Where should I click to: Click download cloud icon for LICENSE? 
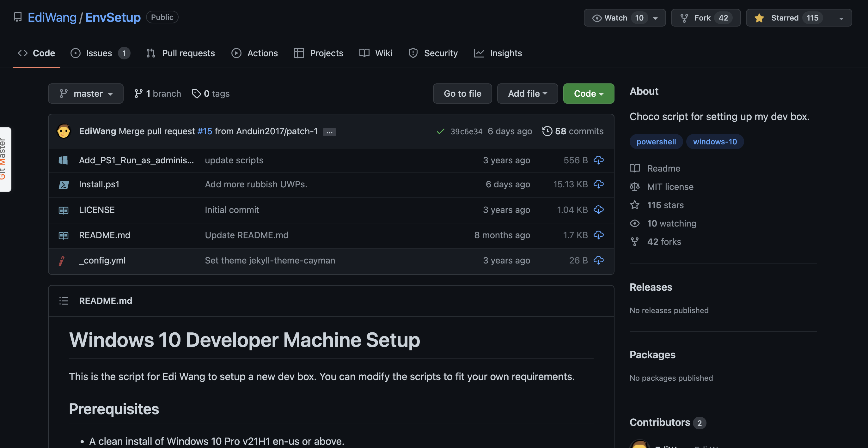tap(598, 209)
